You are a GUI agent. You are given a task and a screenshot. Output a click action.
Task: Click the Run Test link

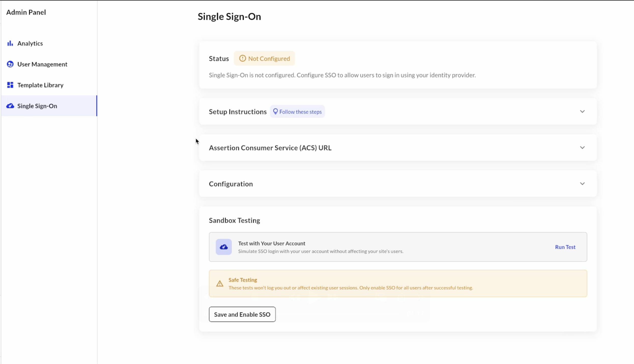point(565,247)
